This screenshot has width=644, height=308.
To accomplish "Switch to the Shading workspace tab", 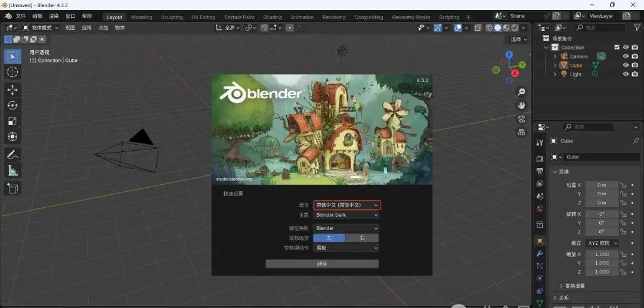I will [273, 17].
